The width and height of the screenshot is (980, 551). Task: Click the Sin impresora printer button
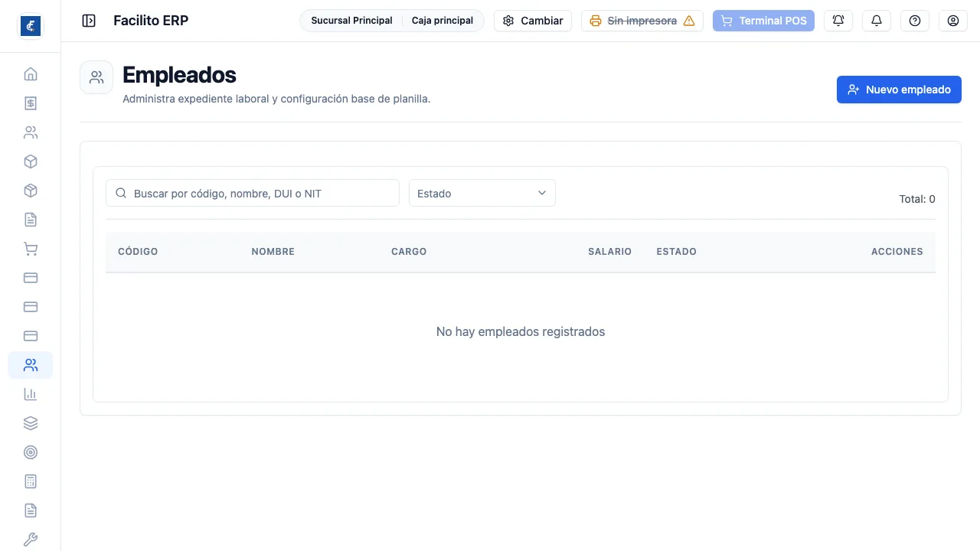coord(642,21)
